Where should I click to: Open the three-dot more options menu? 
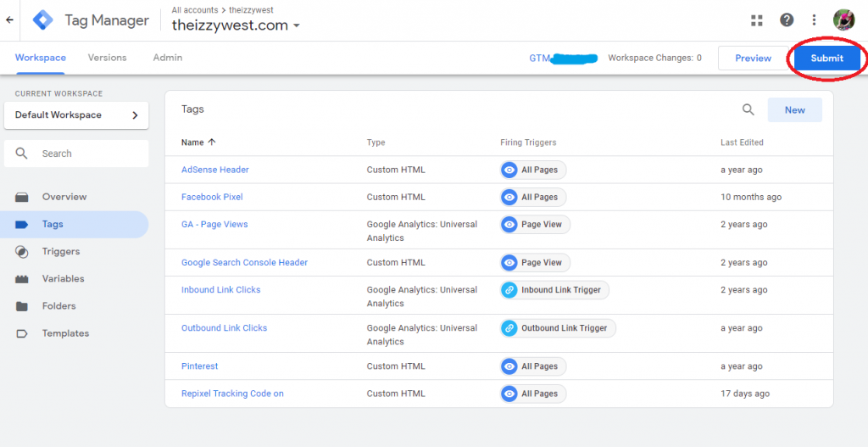coord(814,20)
